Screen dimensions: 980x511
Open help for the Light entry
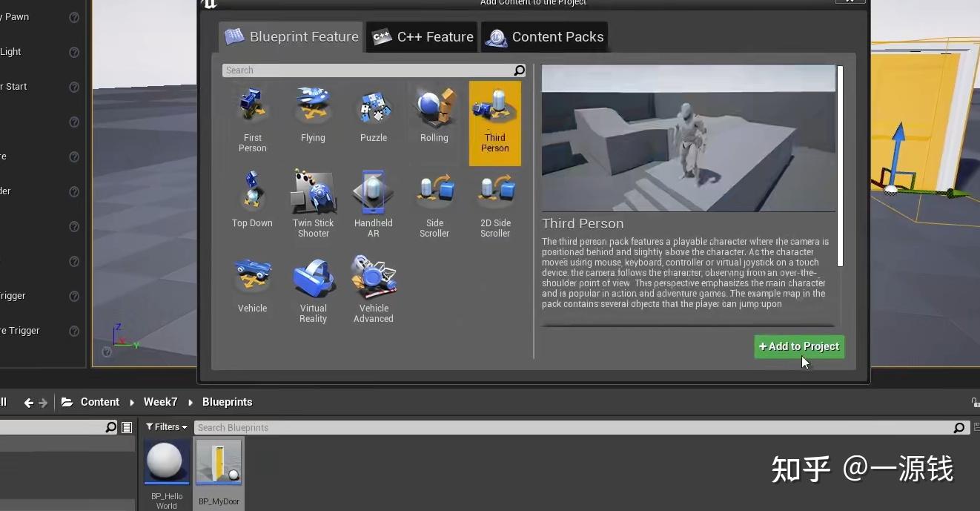tap(74, 52)
